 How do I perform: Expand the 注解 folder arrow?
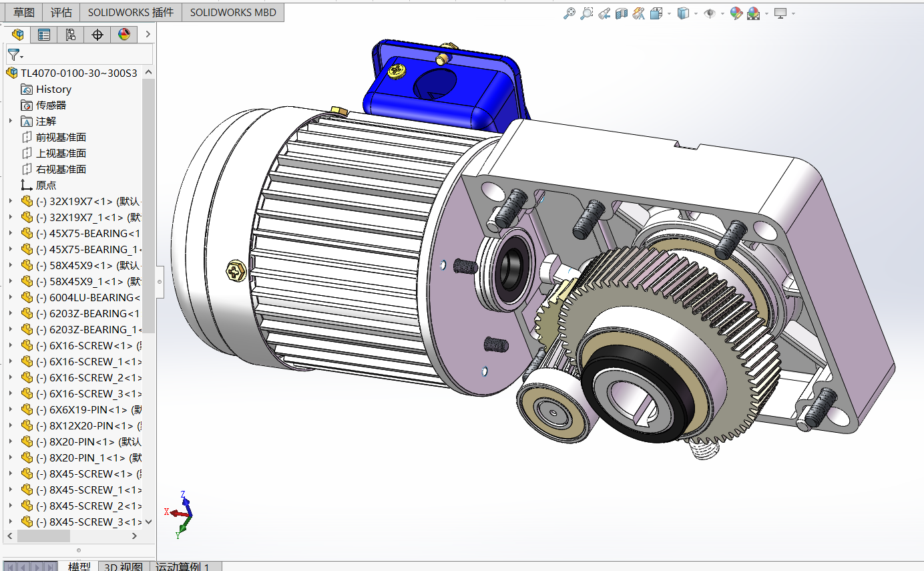tap(11, 121)
